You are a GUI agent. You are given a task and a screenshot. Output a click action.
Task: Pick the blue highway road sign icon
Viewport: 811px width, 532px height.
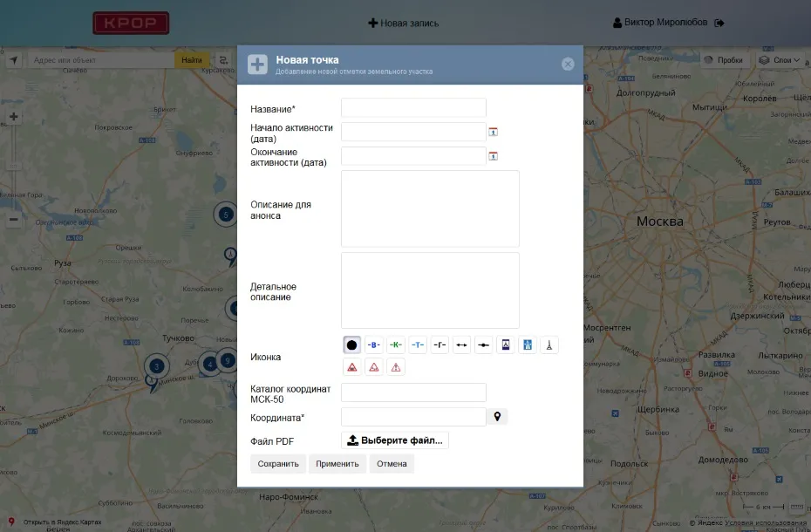(528, 345)
